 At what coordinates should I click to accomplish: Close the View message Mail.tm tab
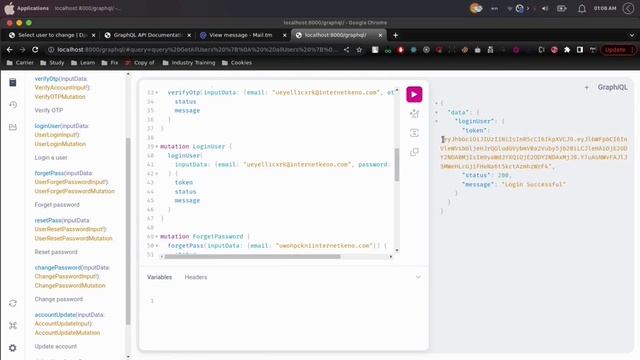click(284, 35)
